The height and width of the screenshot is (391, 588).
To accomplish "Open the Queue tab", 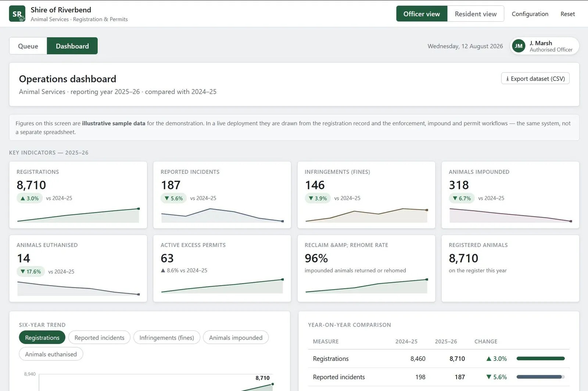I will [x=28, y=46].
